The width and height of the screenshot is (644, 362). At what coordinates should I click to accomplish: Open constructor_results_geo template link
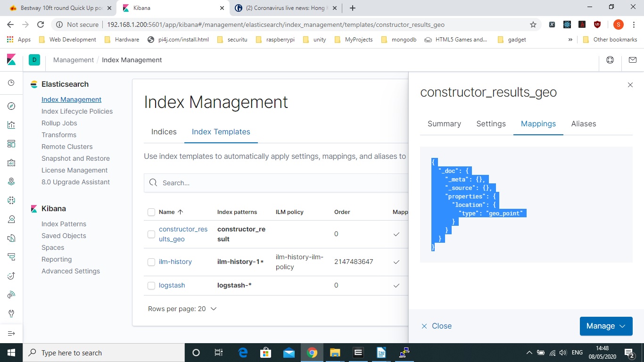183,234
